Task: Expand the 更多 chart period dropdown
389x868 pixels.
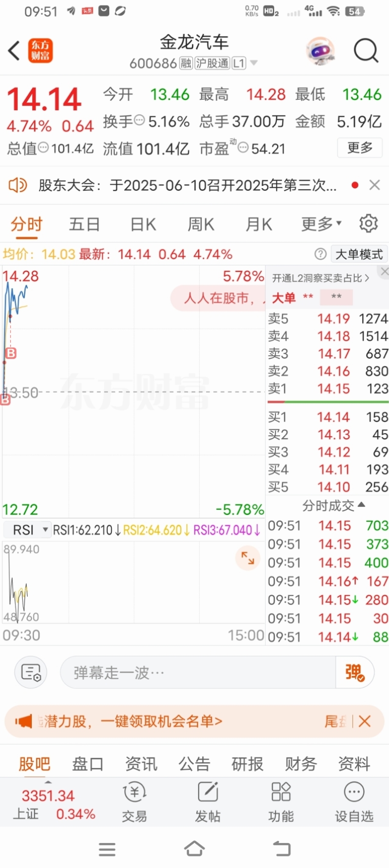Action: point(321,224)
